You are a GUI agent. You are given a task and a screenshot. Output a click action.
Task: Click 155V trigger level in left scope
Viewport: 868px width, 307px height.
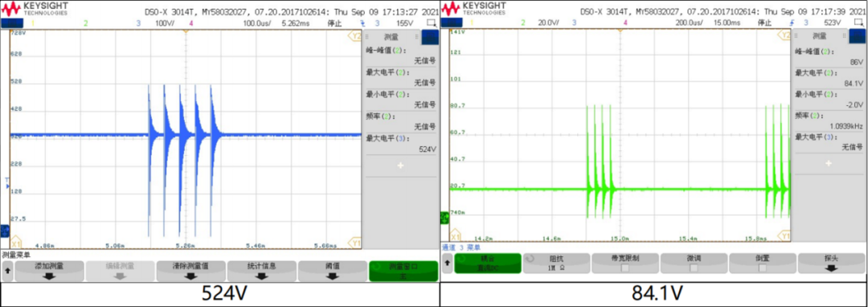tap(404, 23)
